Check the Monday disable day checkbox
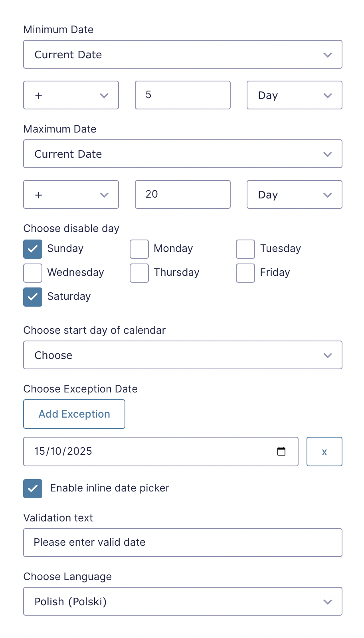The width and height of the screenshot is (364, 638). click(139, 249)
